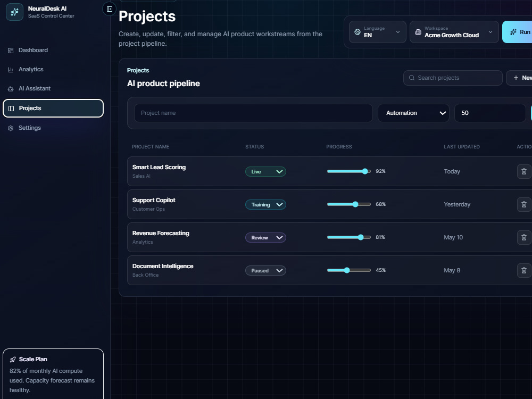Viewport: 532px width, 399px height.
Task: Change Revenue Forecasting status from Review
Action: coord(265,237)
